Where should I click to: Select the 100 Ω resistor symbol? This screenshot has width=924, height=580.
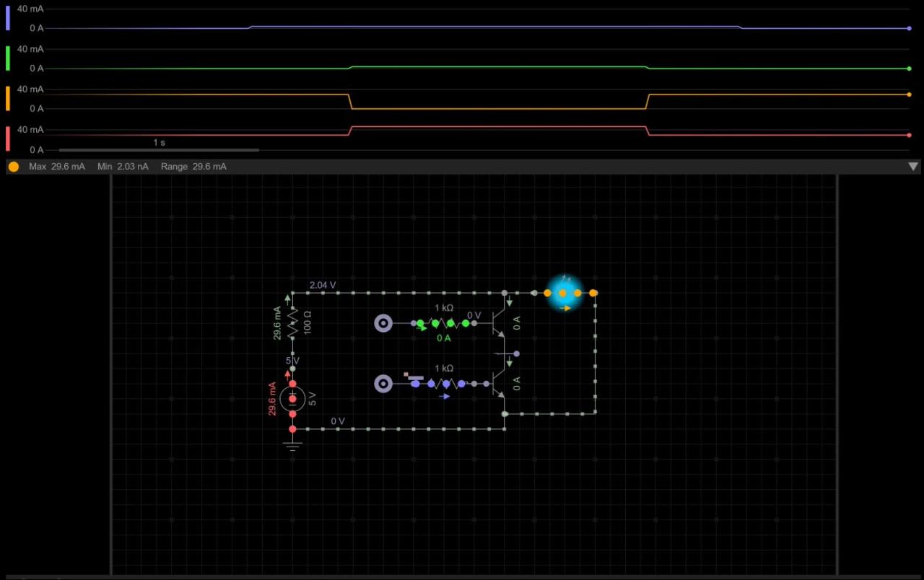(x=292, y=324)
